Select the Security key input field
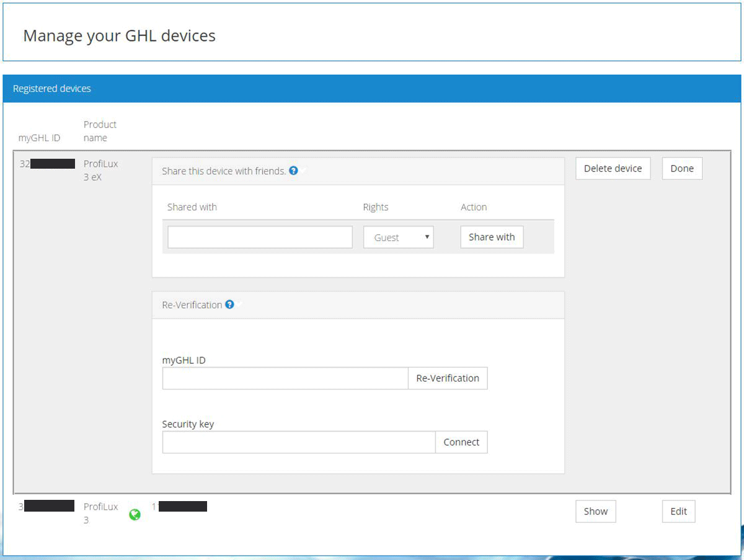The image size is (744, 560). [299, 442]
